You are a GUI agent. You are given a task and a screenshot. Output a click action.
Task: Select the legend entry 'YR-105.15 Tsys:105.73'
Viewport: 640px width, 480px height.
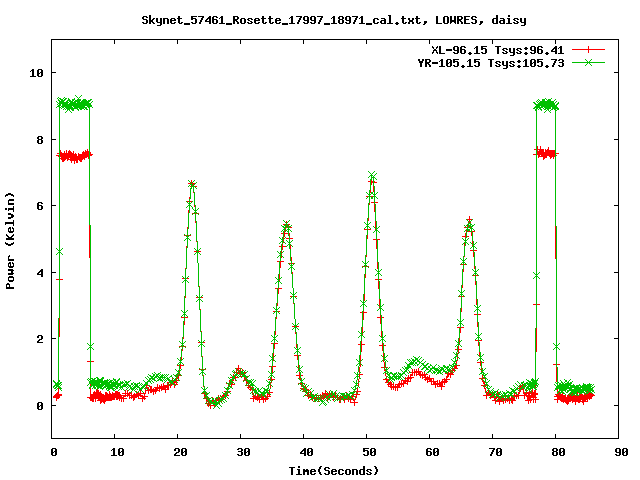491,63
